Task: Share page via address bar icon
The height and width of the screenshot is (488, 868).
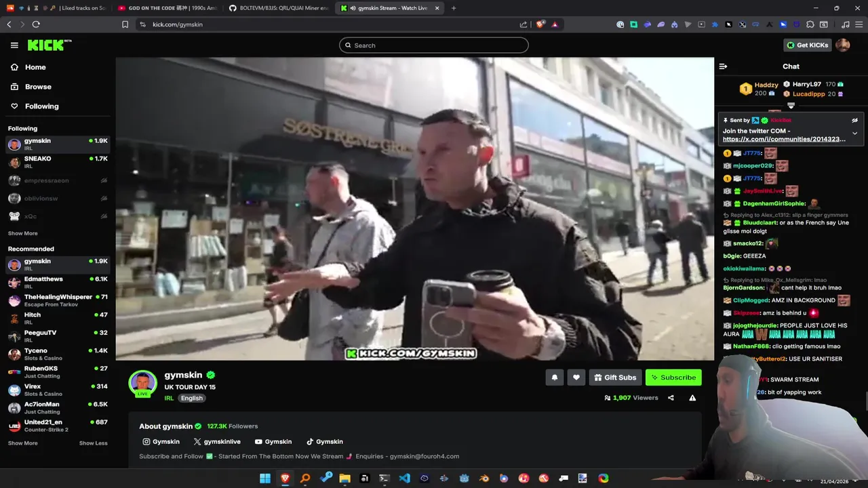Action: tap(524, 24)
